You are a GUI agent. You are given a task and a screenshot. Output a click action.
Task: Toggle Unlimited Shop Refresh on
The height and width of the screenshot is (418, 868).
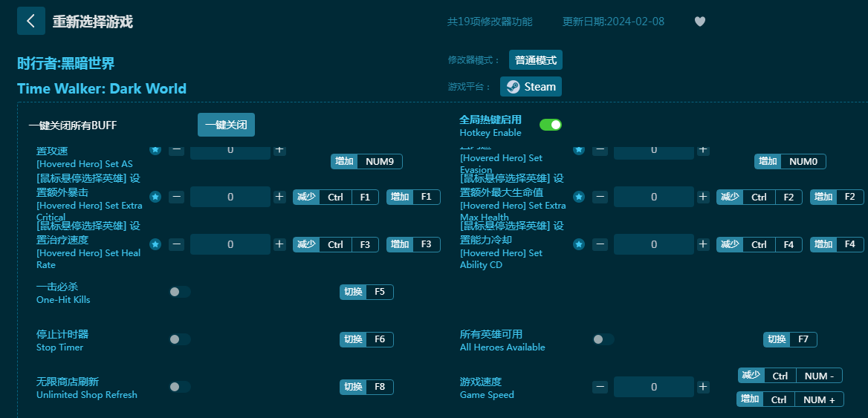(179, 387)
